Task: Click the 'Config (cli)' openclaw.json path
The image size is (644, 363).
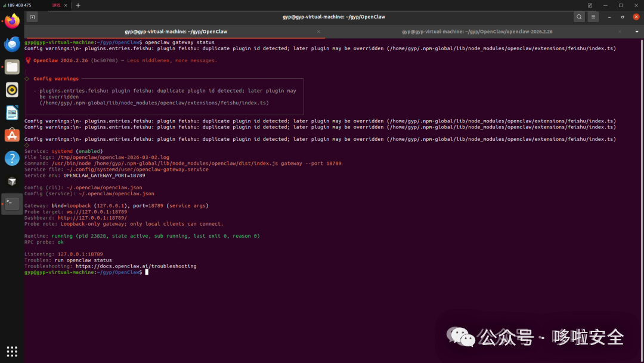Action: point(104,187)
